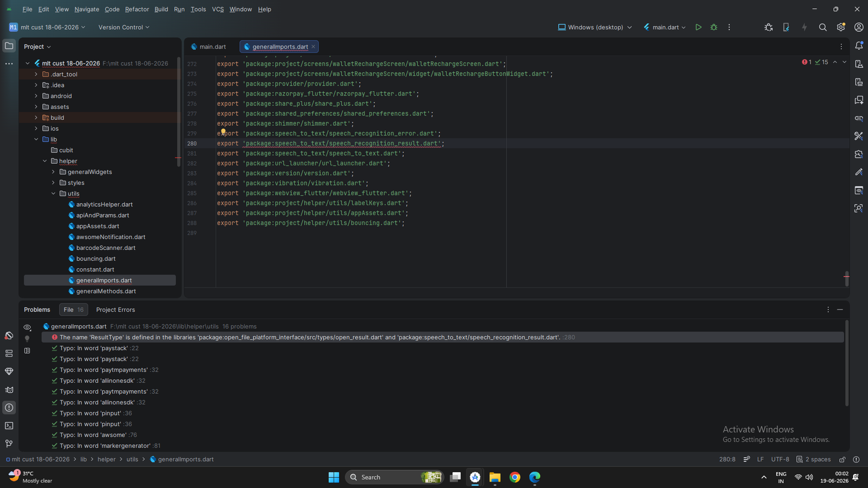Open generalMethods.dart in the project tree
This screenshot has width=868, height=488.
click(x=106, y=291)
